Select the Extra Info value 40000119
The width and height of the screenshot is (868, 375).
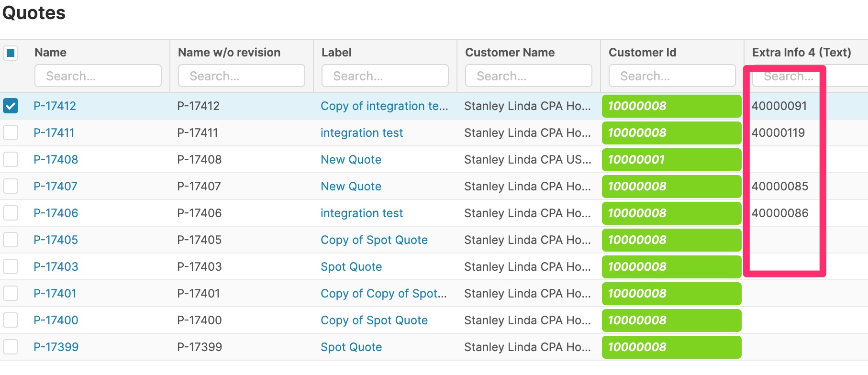click(778, 132)
